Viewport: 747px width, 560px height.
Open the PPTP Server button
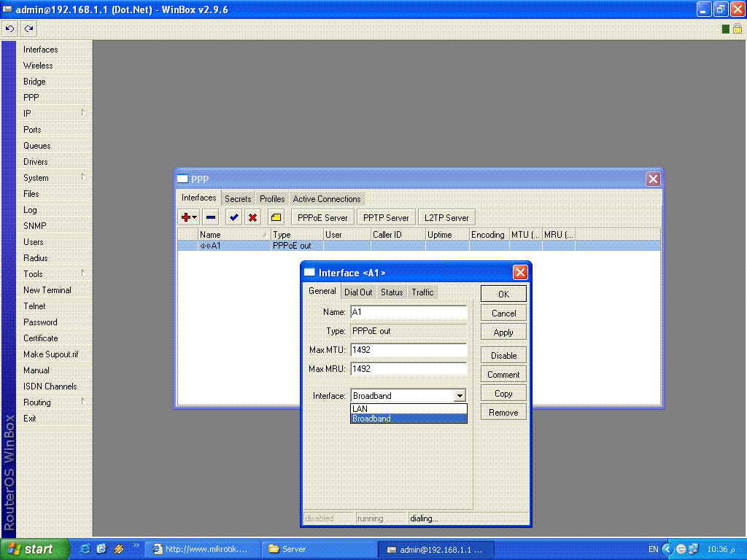[x=386, y=217]
